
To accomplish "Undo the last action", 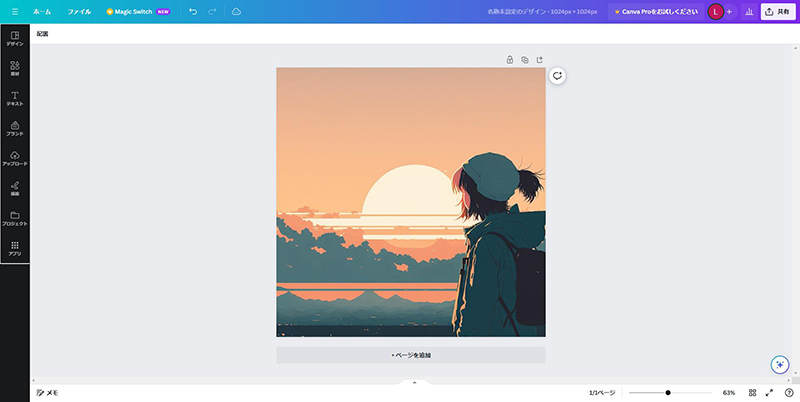I will pos(193,11).
